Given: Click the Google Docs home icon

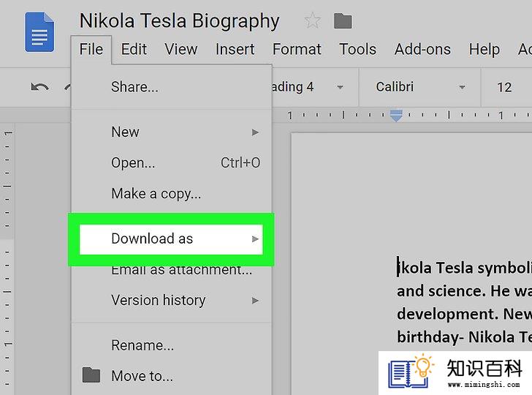Looking at the screenshot, I should point(39,32).
